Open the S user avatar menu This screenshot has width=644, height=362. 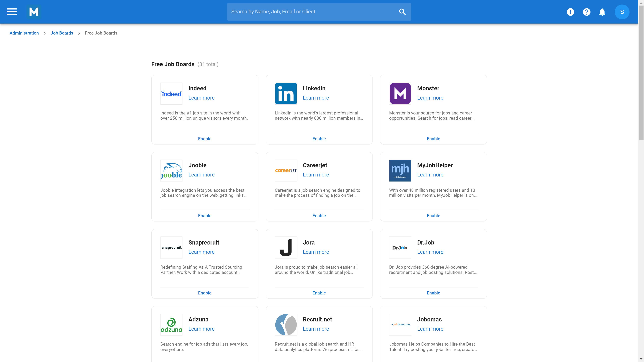coord(622,12)
